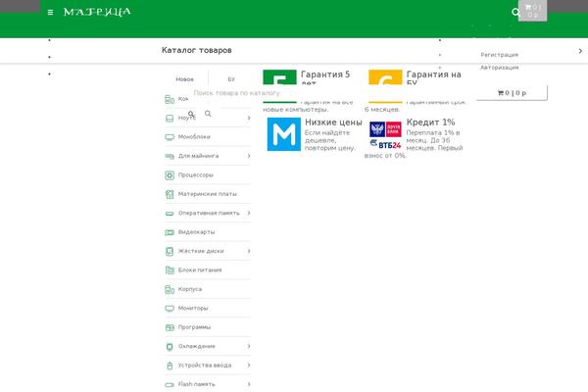Click the Видеокарты icon
Viewport: 588px width, 392px height.
tap(170, 232)
